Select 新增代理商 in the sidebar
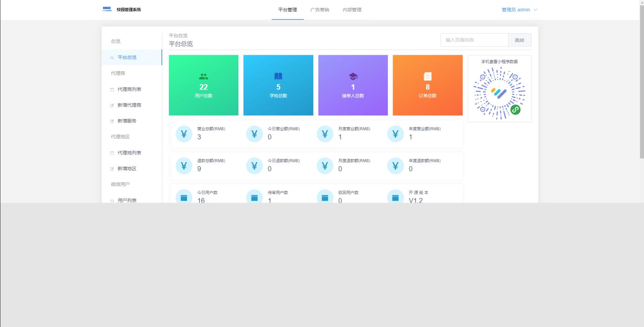This screenshot has height=327, width=644. (x=129, y=105)
